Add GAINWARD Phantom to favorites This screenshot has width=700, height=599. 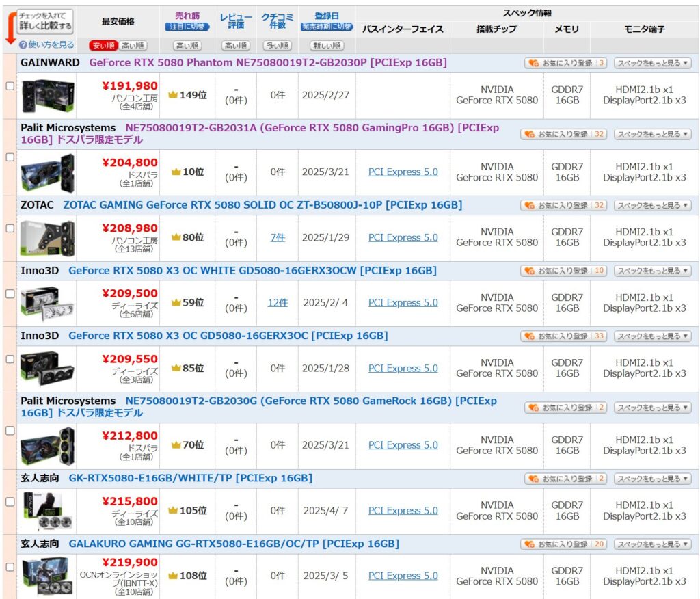tap(565, 63)
